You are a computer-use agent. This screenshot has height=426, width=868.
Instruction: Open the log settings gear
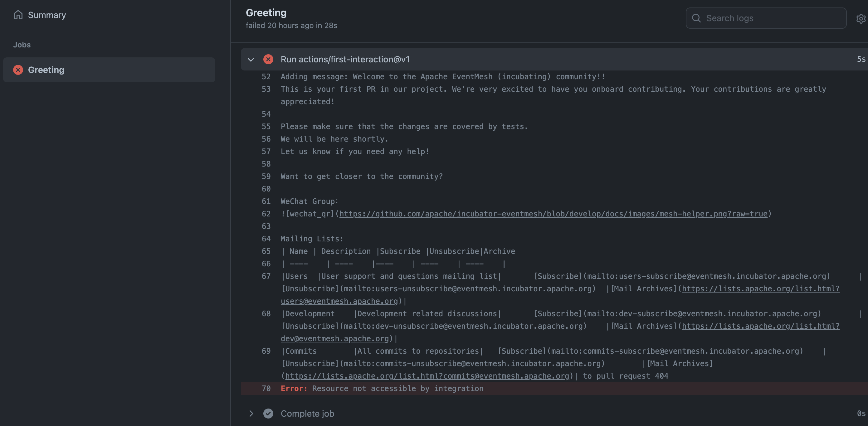[861, 18]
